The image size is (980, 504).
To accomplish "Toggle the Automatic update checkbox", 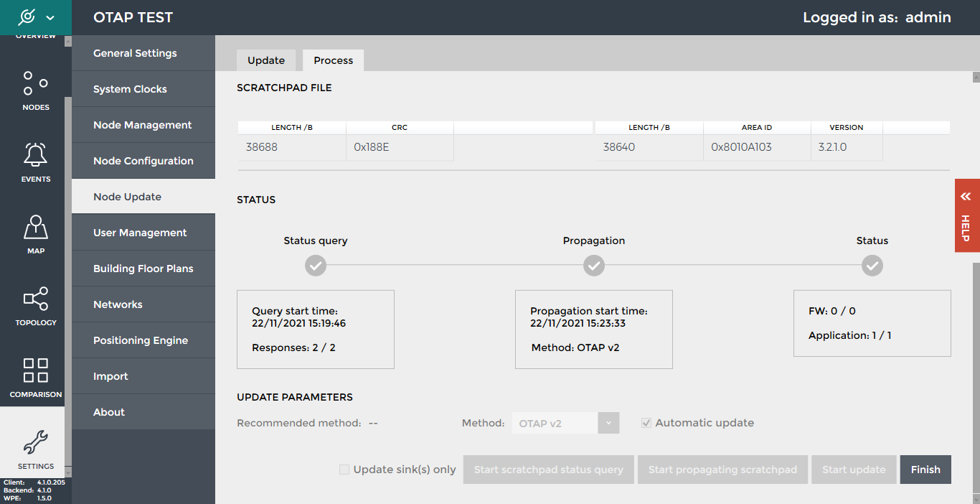I will coord(646,423).
